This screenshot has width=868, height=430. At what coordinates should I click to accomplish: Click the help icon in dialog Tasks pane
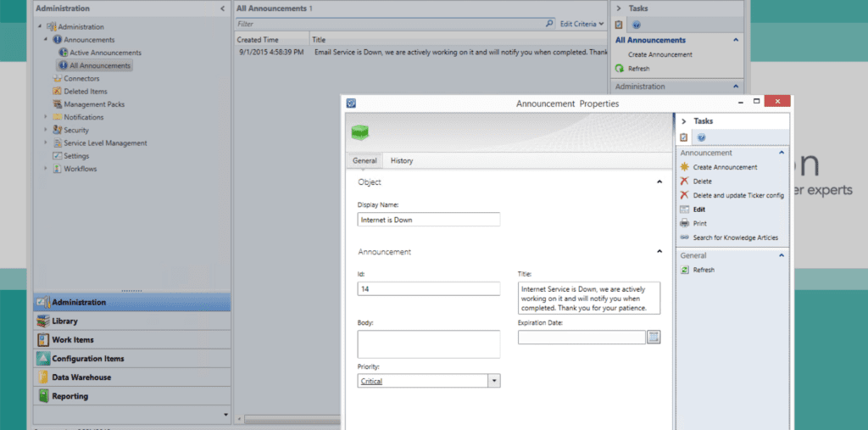point(701,137)
